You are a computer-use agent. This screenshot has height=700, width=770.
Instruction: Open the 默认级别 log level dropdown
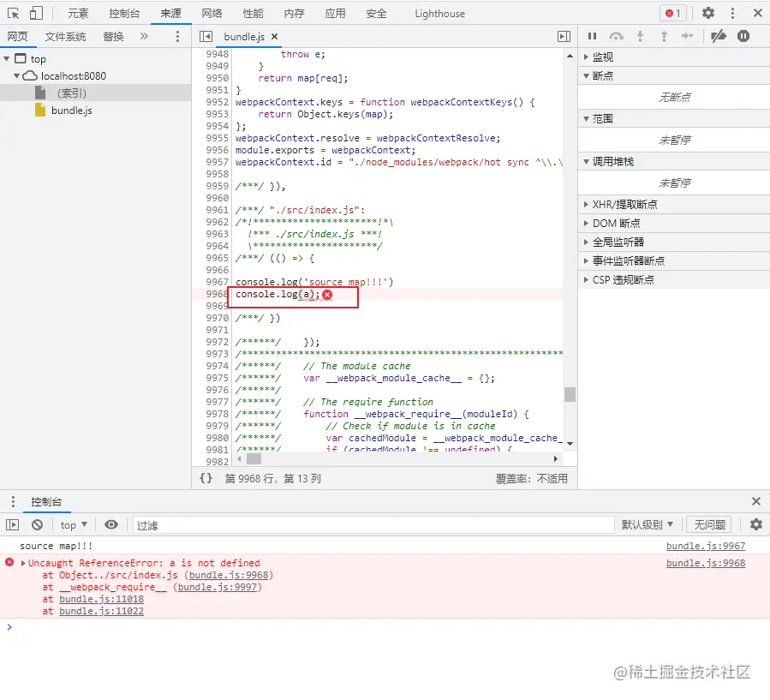pyautogui.click(x=648, y=524)
